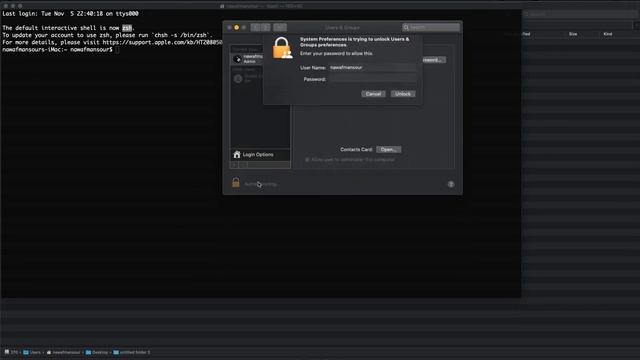The image size is (640, 360).
Task: Go forward in System Preferences toolbar
Action: click(266, 27)
